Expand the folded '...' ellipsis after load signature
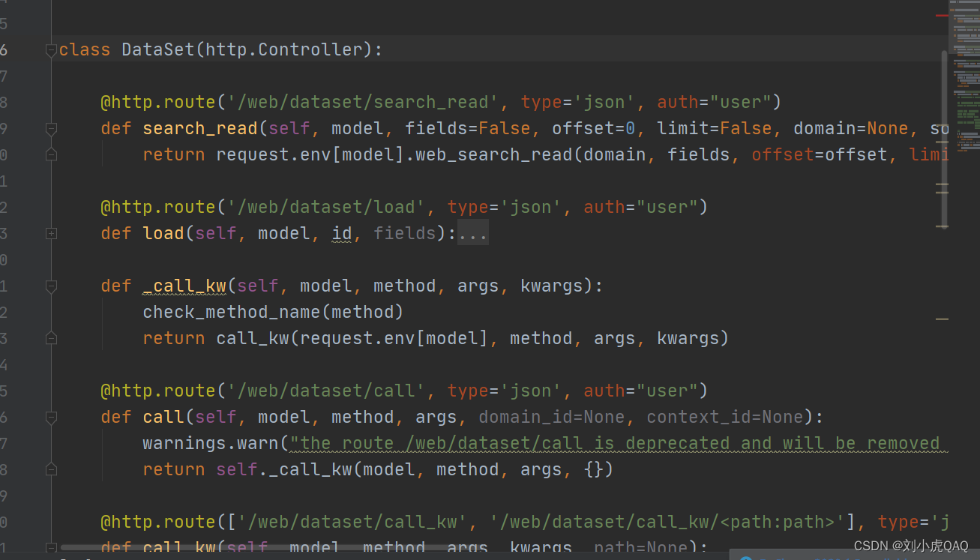 coord(473,234)
